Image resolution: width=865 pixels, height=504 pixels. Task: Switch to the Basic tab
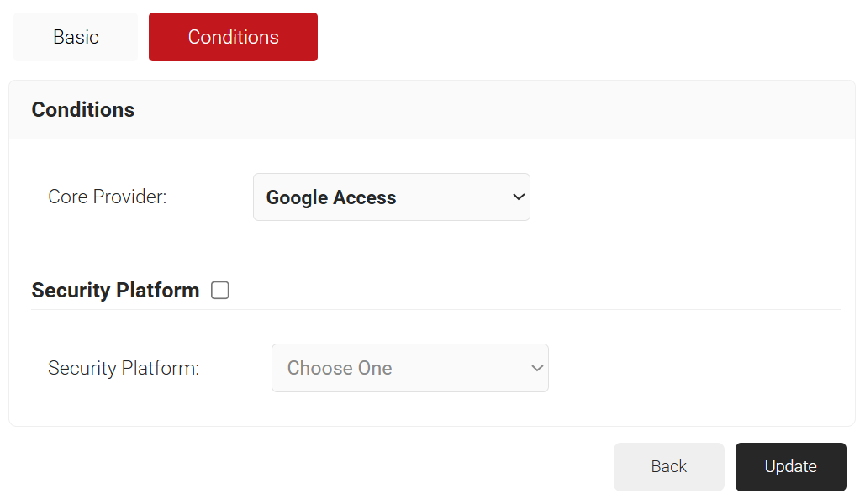click(76, 37)
